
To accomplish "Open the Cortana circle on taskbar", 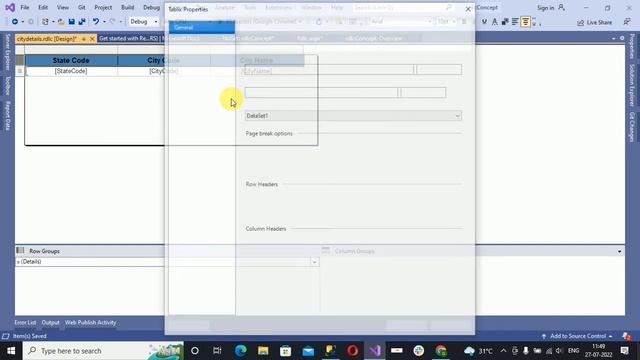I will click(x=195, y=351).
